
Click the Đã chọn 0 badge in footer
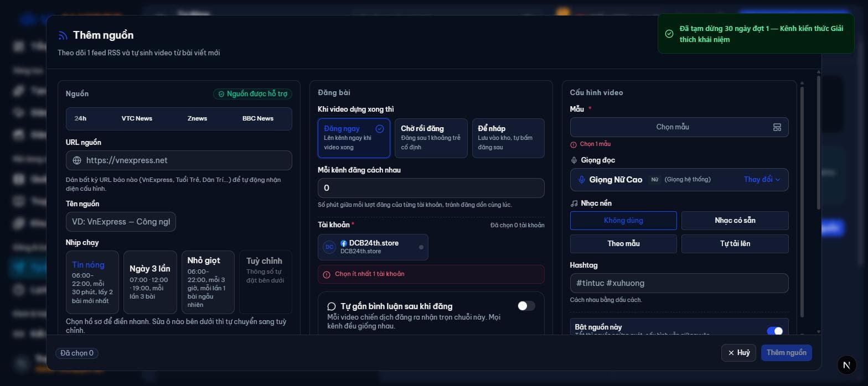77,353
